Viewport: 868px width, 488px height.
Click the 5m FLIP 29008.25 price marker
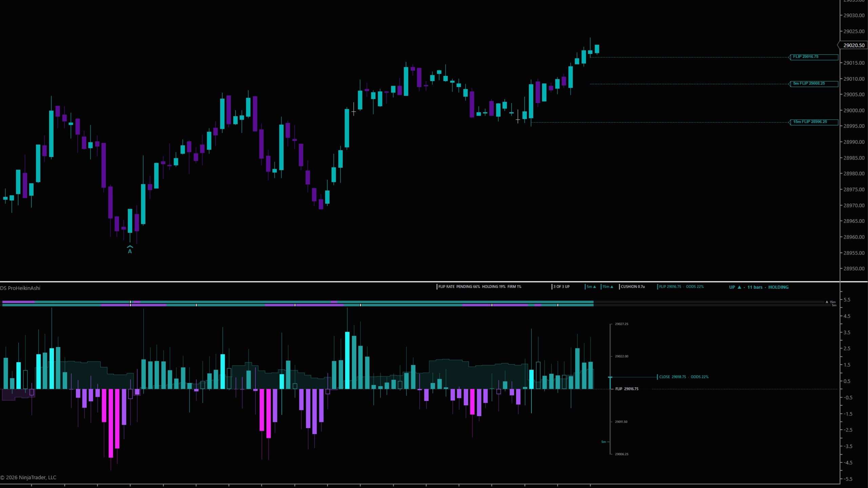(814, 84)
